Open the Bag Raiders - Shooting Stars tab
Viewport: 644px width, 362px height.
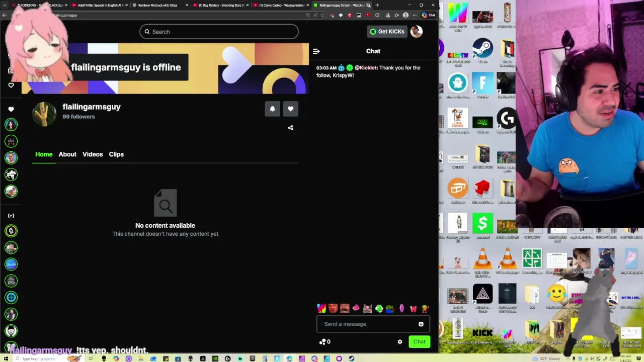tap(220, 5)
